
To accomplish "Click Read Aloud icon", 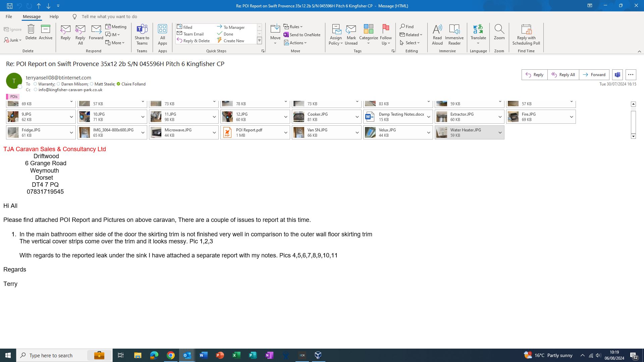I will click(x=437, y=29).
